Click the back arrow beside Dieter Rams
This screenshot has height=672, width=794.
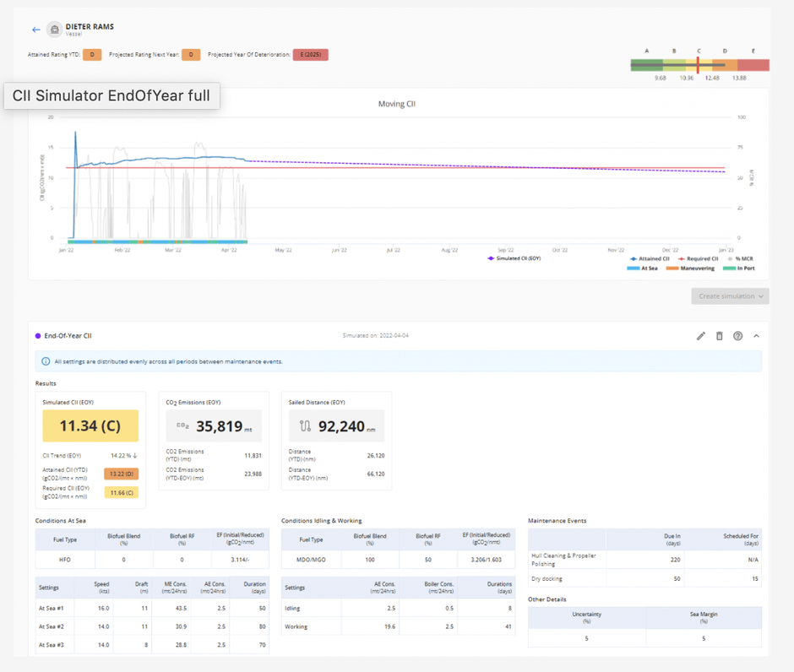pyautogui.click(x=35, y=30)
